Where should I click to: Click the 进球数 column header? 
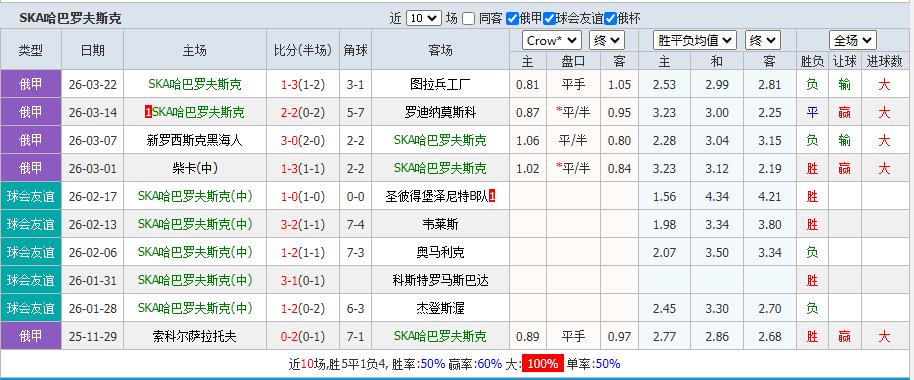pos(884,61)
